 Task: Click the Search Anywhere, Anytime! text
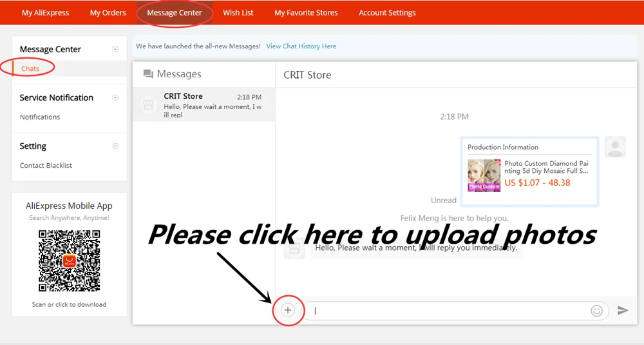point(69,218)
